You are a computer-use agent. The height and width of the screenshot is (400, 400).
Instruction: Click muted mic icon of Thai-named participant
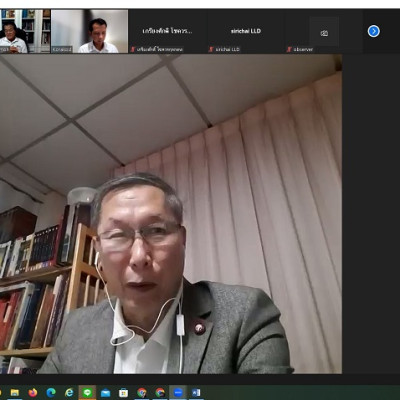pos(133,49)
